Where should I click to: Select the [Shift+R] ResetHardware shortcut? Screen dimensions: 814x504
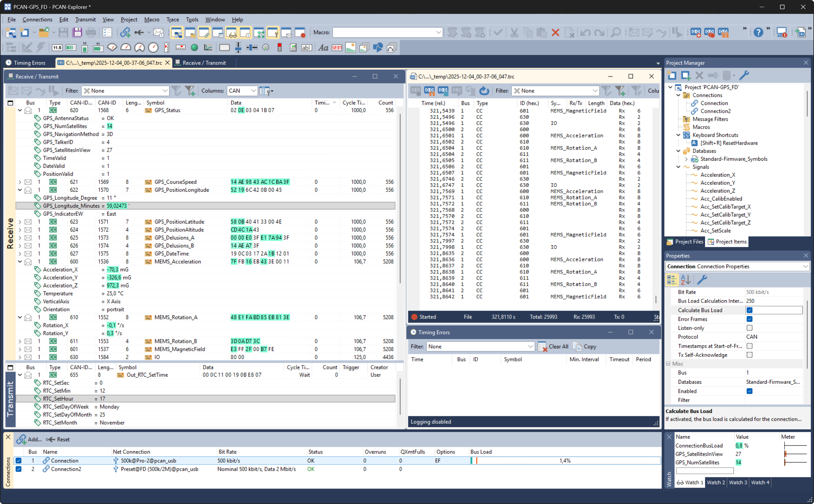pos(729,143)
